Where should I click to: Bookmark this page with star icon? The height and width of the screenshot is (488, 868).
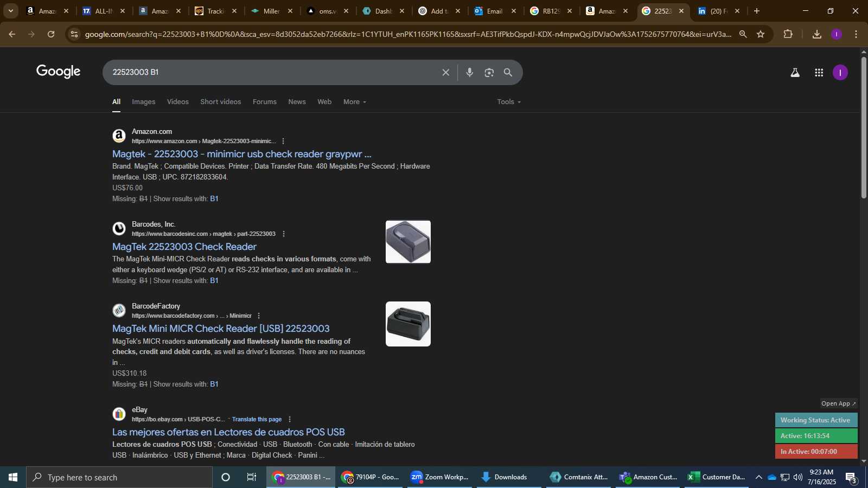[761, 34]
